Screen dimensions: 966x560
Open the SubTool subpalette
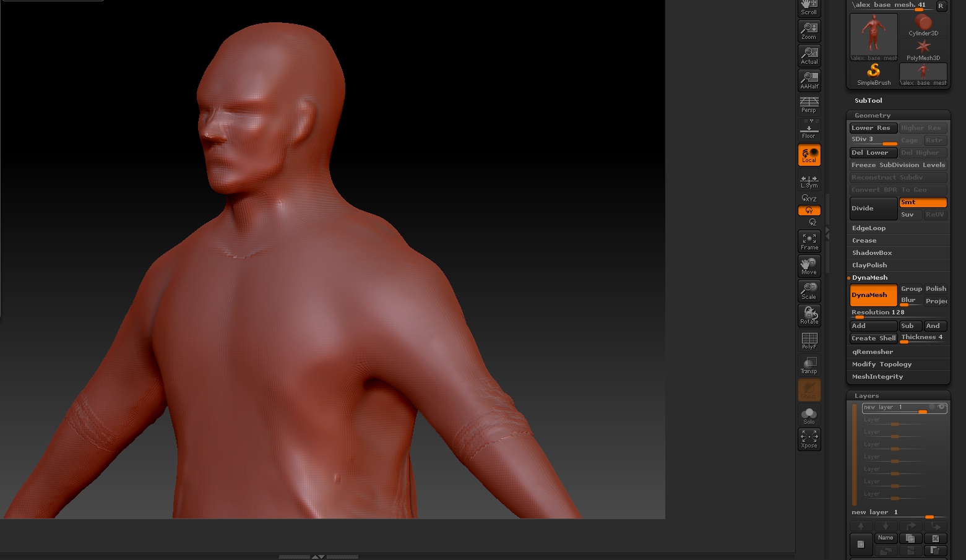coord(868,100)
